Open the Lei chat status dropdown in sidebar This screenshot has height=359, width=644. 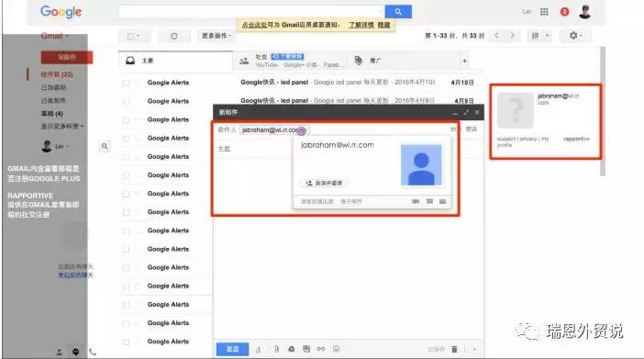click(x=61, y=146)
